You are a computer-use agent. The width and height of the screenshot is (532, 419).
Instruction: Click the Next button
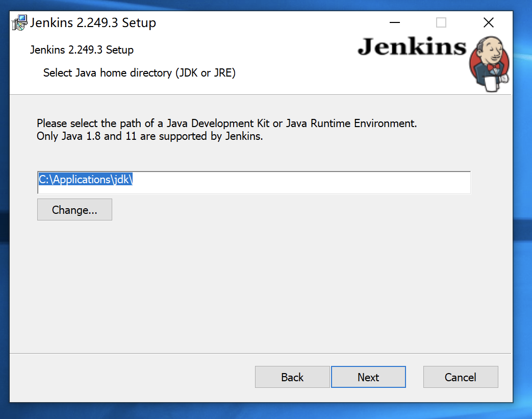click(368, 377)
